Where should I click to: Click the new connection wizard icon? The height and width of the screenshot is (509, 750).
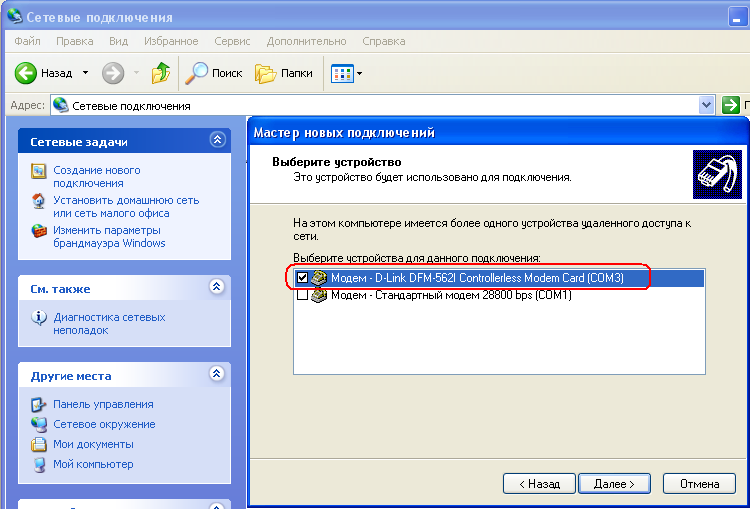coord(39,171)
